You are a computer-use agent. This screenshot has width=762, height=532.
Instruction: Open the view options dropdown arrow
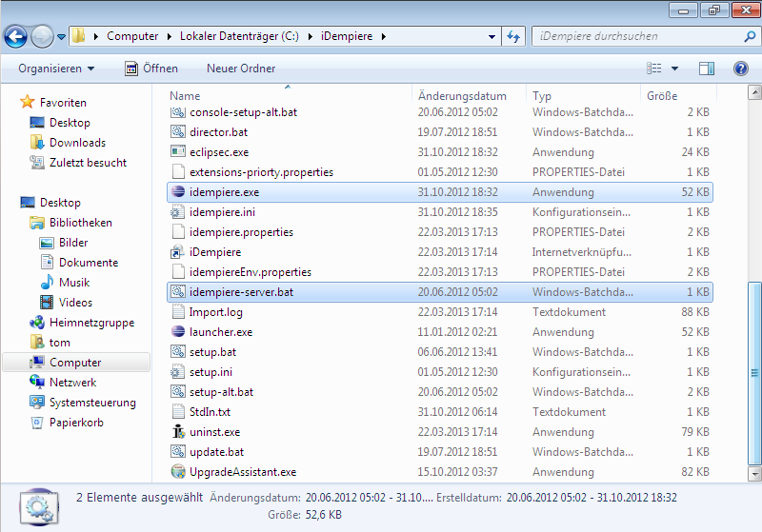[674, 69]
